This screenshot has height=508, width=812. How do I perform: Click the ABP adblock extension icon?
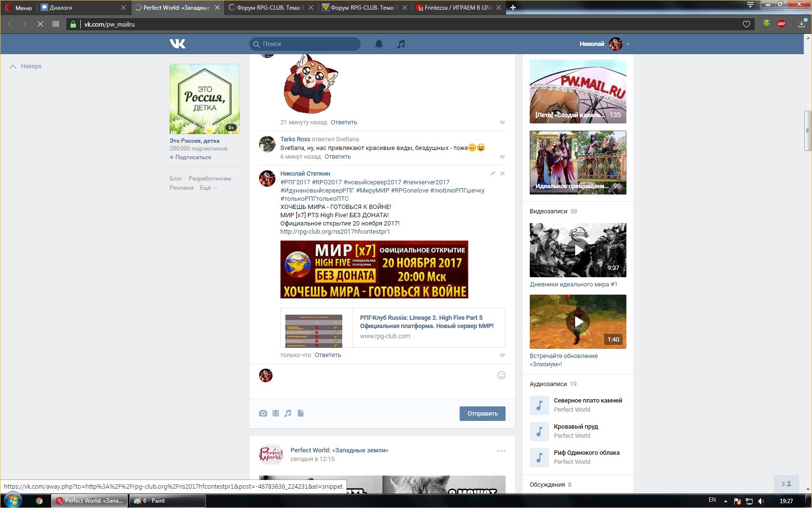(781, 24)
